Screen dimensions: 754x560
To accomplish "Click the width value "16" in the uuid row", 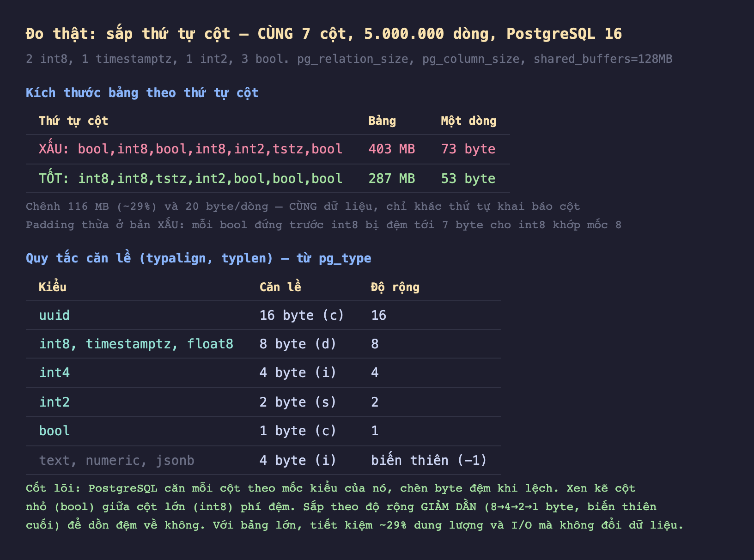I will pos(378,316).
